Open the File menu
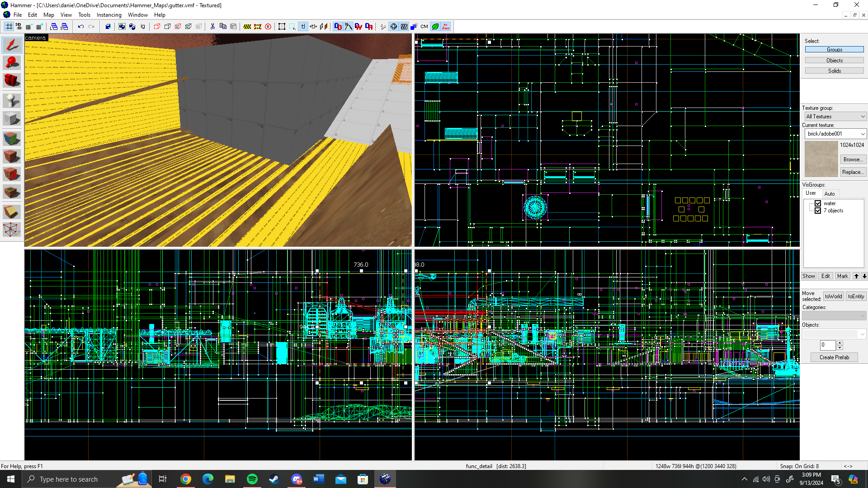868x488 pixels. click(18, 15)
